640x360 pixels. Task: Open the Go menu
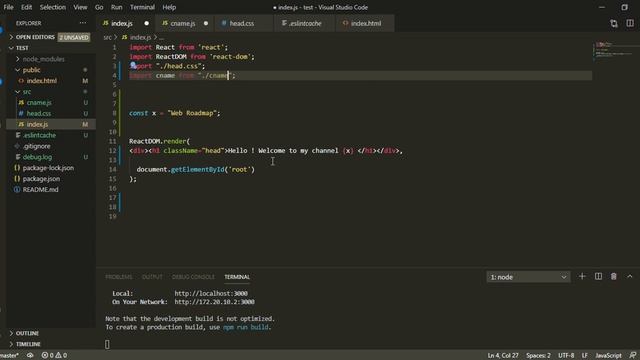pyautogui.click(x=99, y=7)
